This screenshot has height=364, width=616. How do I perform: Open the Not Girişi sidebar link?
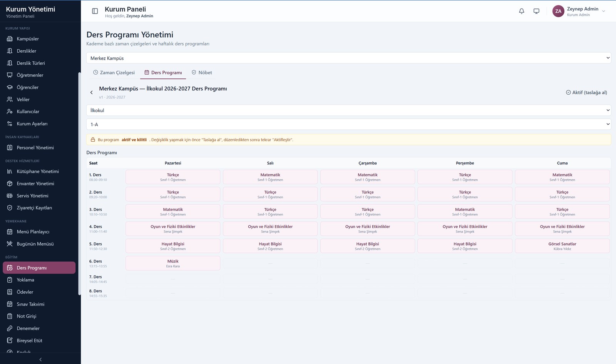(39, 316)
